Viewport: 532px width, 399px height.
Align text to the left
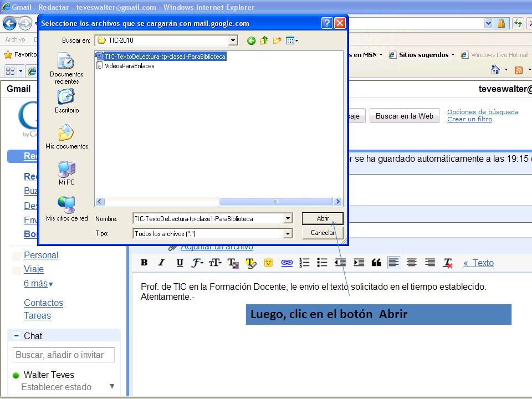[x=393, y=263]
